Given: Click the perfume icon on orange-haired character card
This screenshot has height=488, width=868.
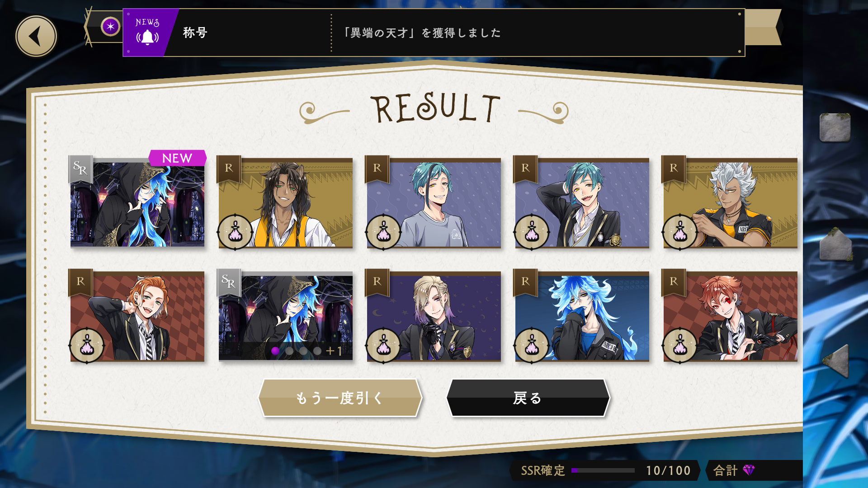Looking at the screenshot, I should (87, 346).
